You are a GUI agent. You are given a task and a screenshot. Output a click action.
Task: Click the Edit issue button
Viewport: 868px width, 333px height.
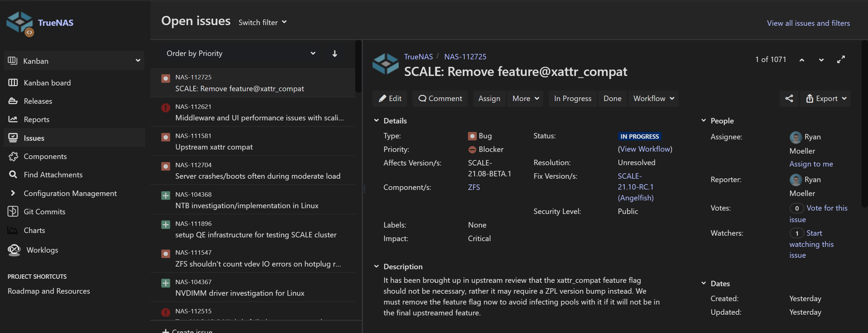tap(390, 99)
